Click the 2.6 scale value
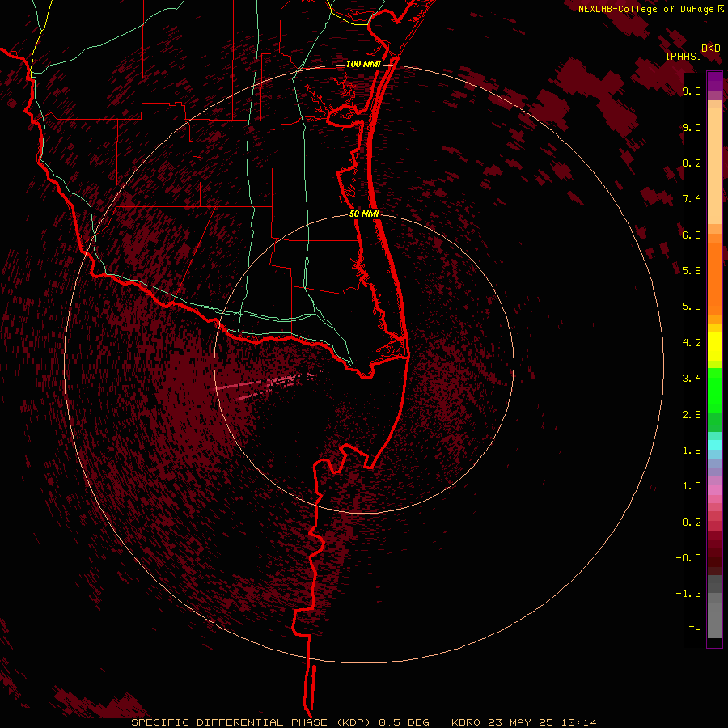The width and height of the screenshot is (728, 728). [692, 415]
